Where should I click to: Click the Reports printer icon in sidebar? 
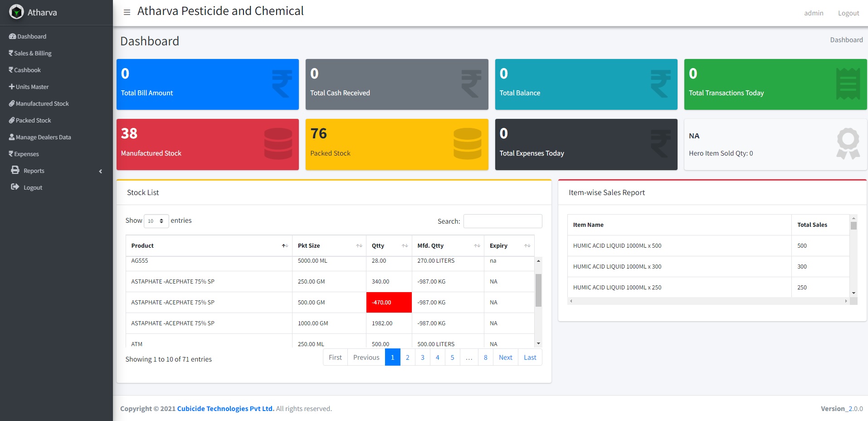coord(15,170)
